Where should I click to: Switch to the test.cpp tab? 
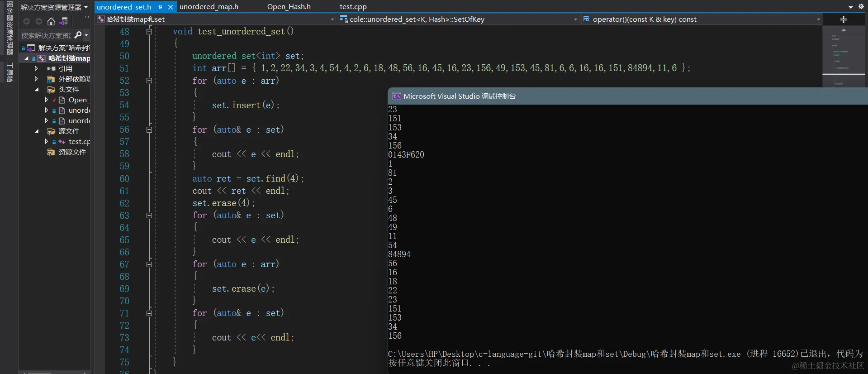[x=353, y=7]
